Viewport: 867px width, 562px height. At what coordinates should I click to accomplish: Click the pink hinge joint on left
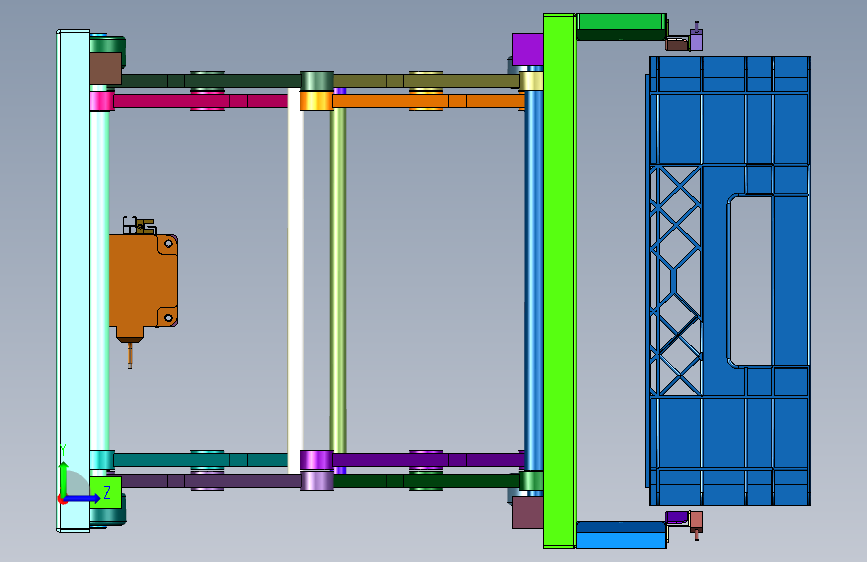(102, 101)
